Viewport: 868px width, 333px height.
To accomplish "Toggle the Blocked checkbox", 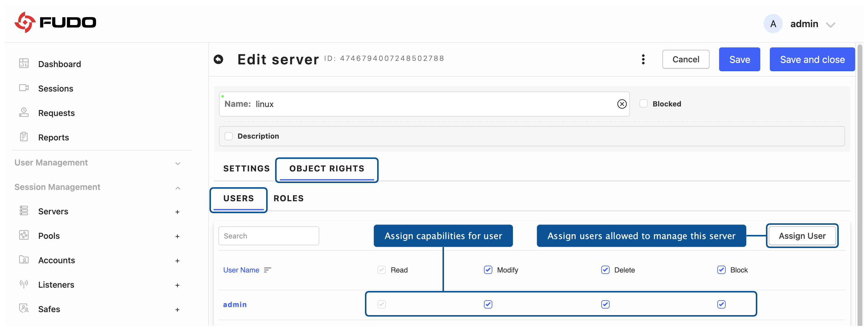I will click(644, 104).
